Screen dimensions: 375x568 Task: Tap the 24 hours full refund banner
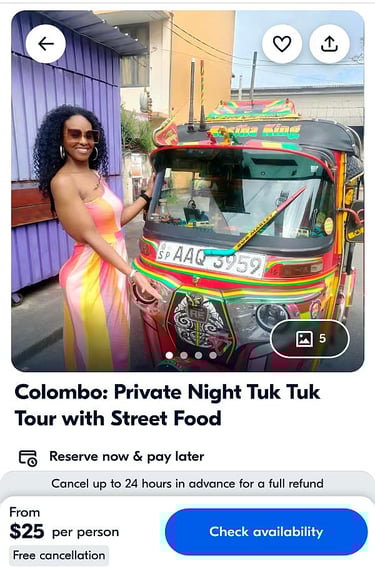[x=187, y=484]
